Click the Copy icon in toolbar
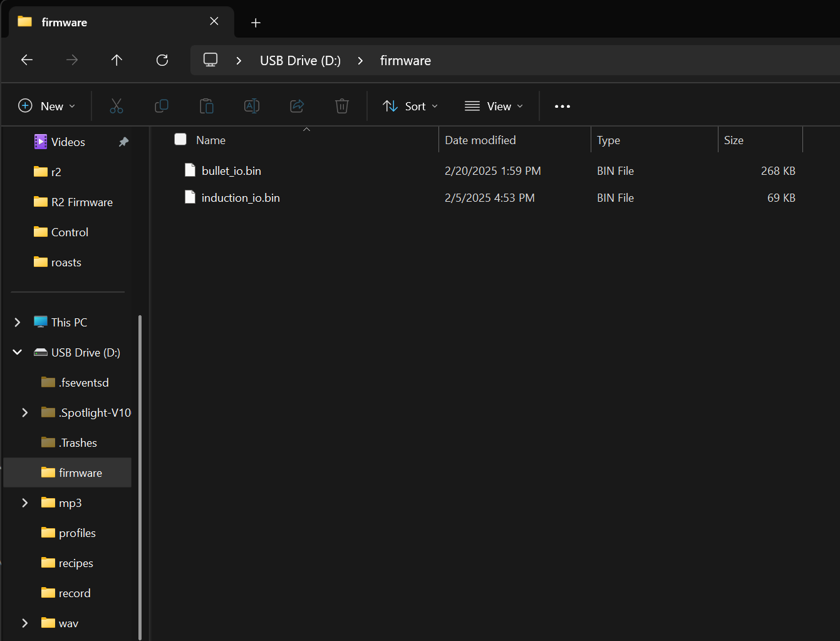 click(162, 106)
